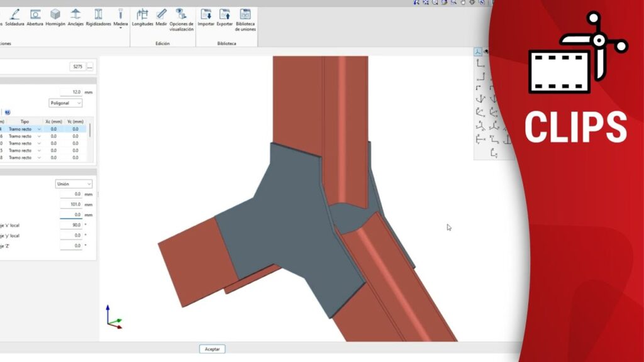
Task: Click the ellipsis button beside S275
Action: click(90, 67)
